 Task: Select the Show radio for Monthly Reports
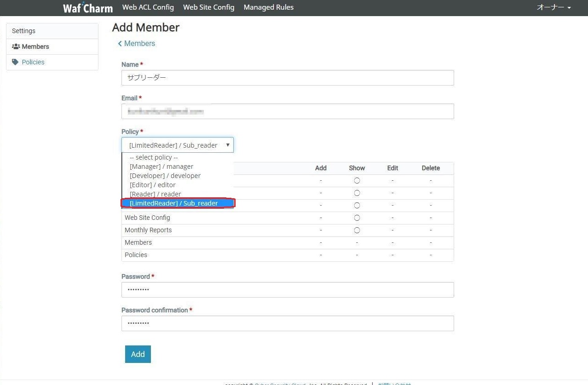click(357, 230)
